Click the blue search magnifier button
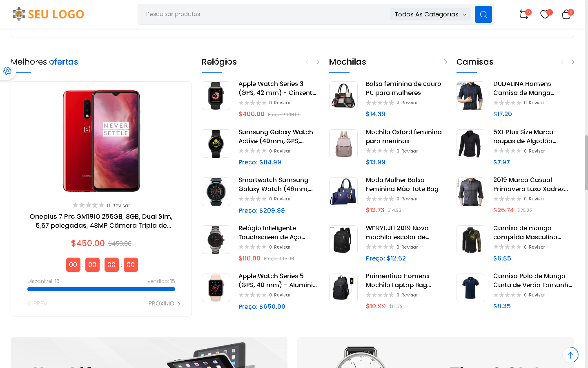Viewport: 588px width, 368px height. (x=483, y=14)
